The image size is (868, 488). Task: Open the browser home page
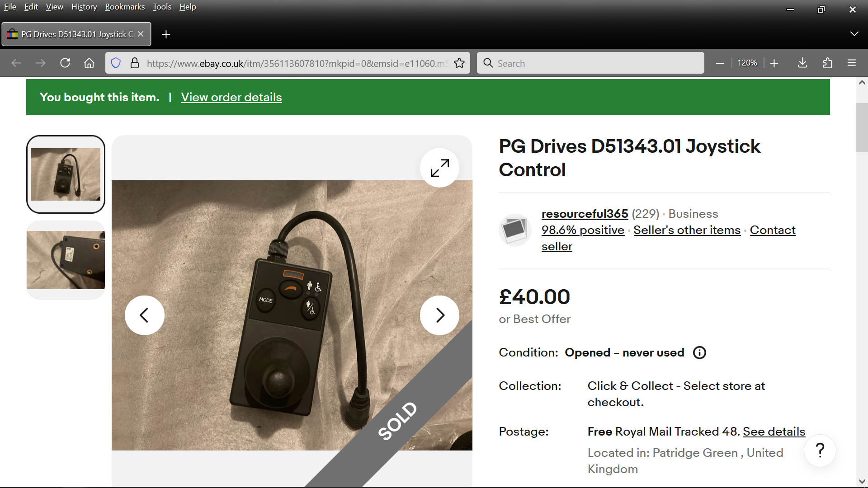(89, 63)
